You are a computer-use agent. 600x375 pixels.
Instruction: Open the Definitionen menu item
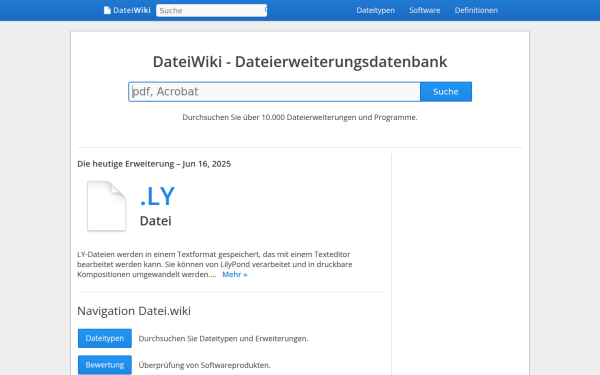coord(476,10)
